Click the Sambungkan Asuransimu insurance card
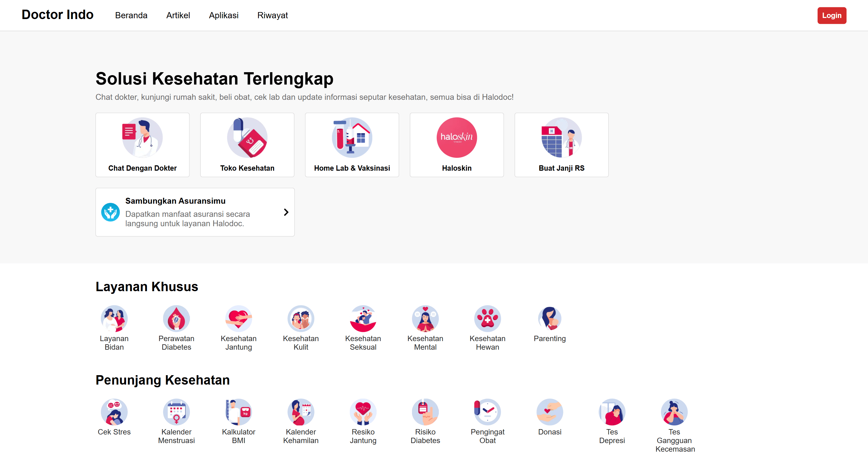868x475 pixels. click(x=195, y=212)
